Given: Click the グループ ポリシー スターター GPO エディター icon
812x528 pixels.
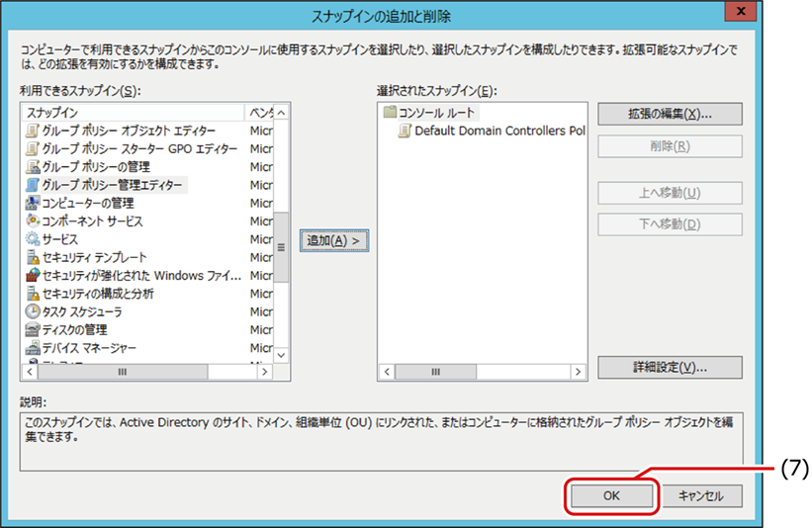Looking at the screenshot, I should point(32,148).
